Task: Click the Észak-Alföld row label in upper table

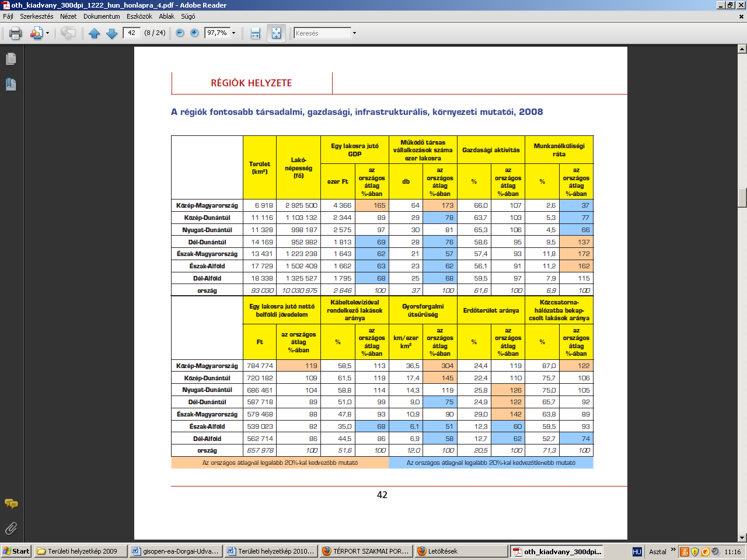Action: click(x=207, y=266)
